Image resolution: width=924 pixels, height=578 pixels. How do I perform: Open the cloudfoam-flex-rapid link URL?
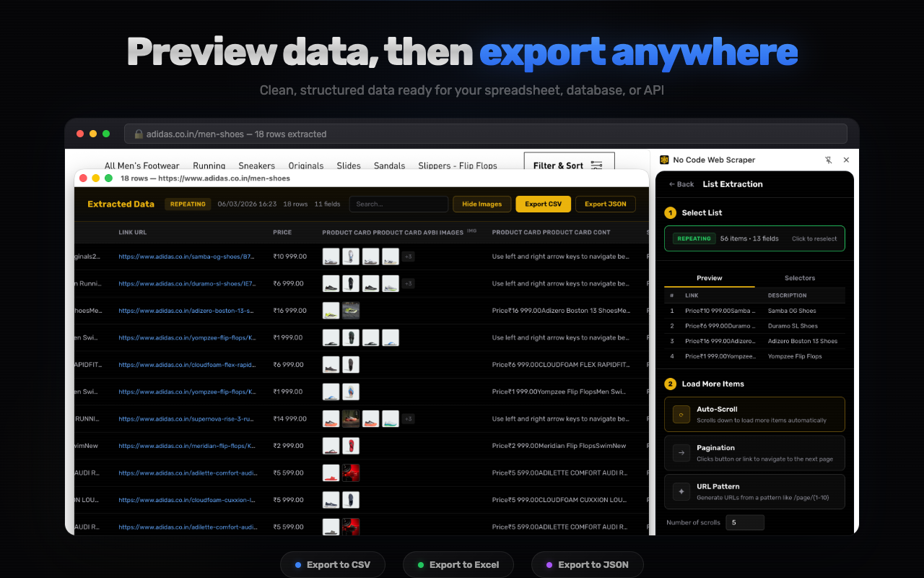click(187, 365)
